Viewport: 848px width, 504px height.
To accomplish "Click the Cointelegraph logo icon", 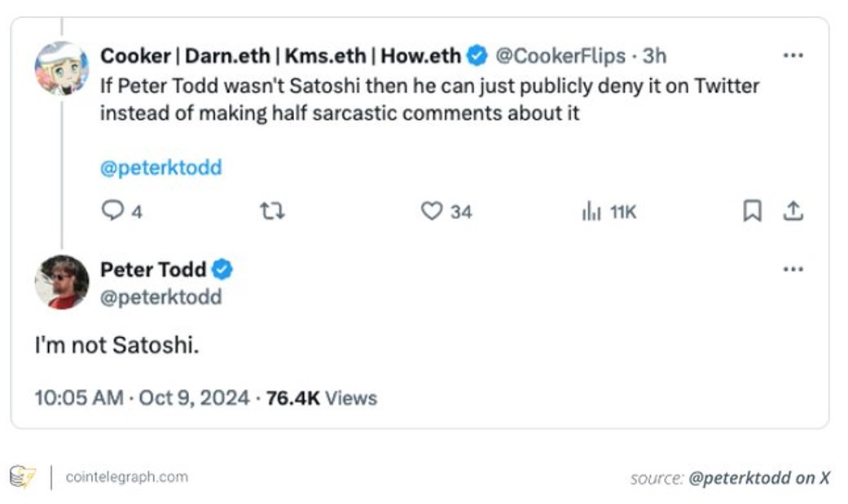I will [22, 476].
